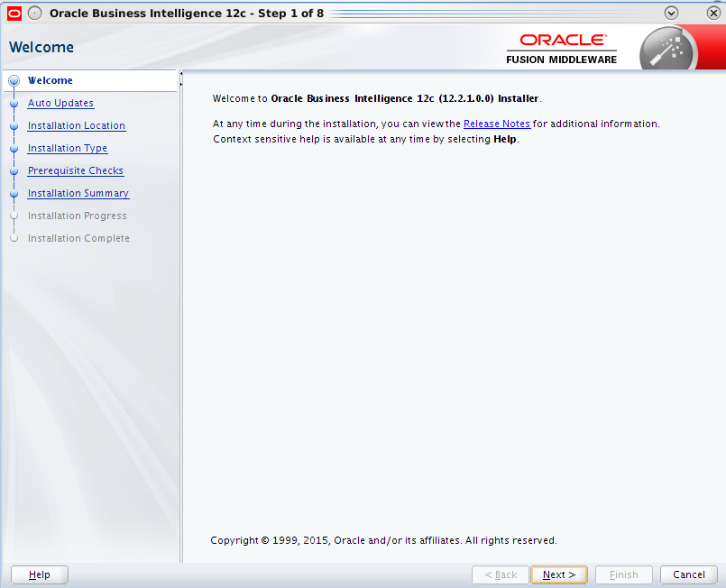Viewport: 726px width, 588px height.
Task: Click the Help button
Action: [x=40, y=574]
